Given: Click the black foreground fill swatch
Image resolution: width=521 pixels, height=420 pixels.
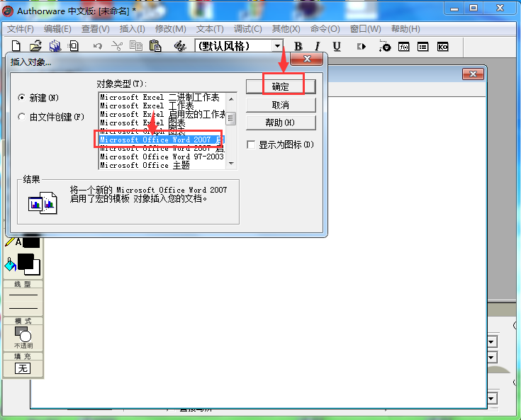Looking at the screenshot, I should [x=26, y=262].
